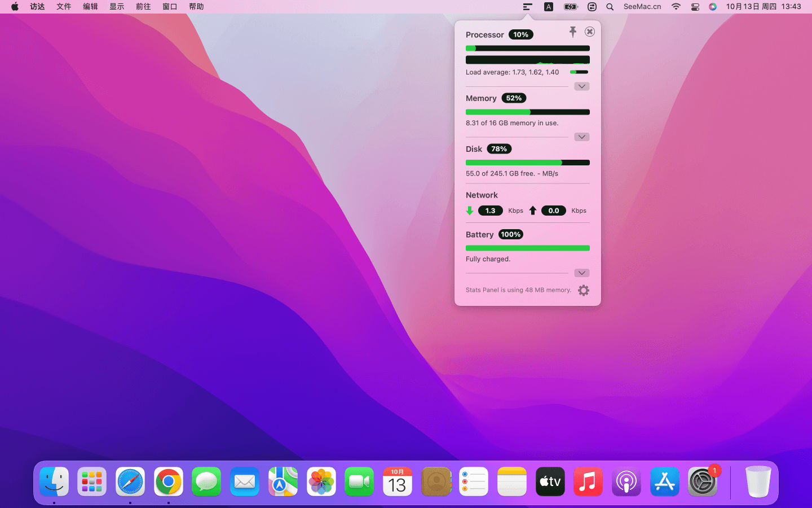812x508 pixels.
Task: Open the Wi-Fi status menu
Action: coord(676,7)
